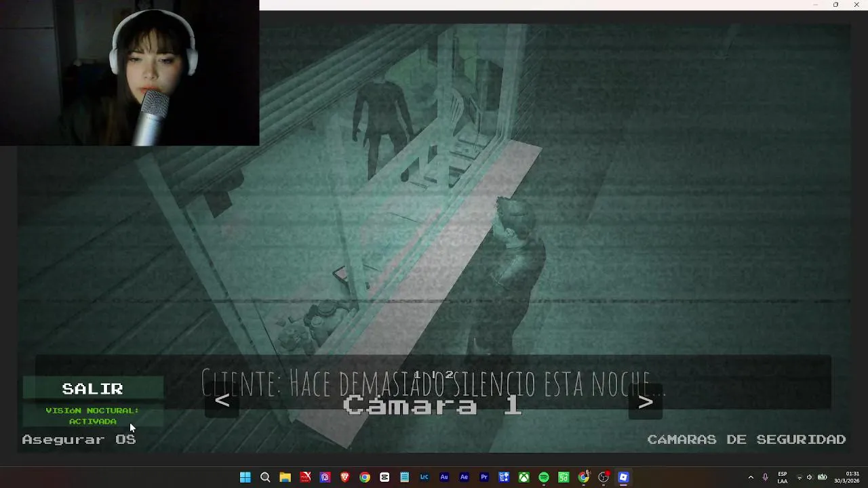Click the SALIR button to exit cameras
This screenshot has width=868, height=488.
pos(93,389)
